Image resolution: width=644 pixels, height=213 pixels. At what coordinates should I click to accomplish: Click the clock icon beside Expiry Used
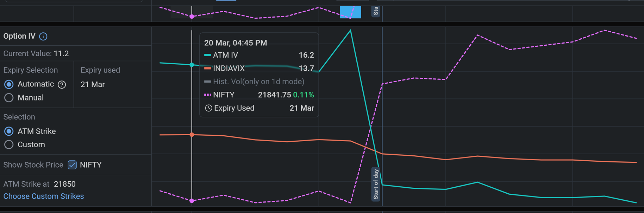pyautogui.click(x=208, y=108)
